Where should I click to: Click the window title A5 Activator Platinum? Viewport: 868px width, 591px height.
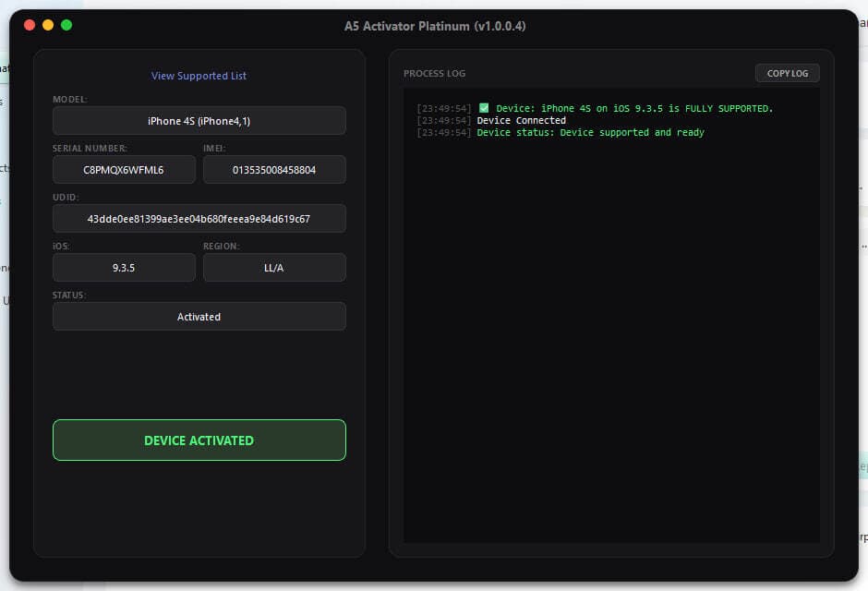point(435,26)
